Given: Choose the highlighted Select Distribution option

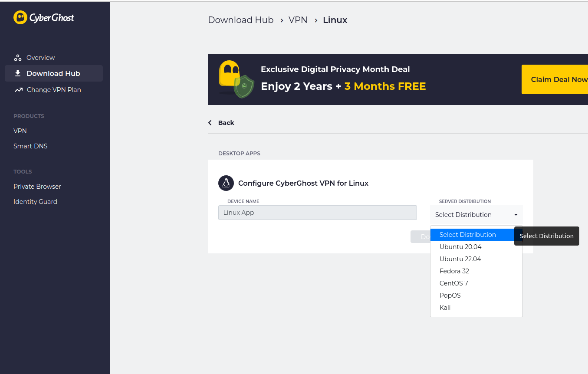Looking at the screenshot, I should click(472, 235).
